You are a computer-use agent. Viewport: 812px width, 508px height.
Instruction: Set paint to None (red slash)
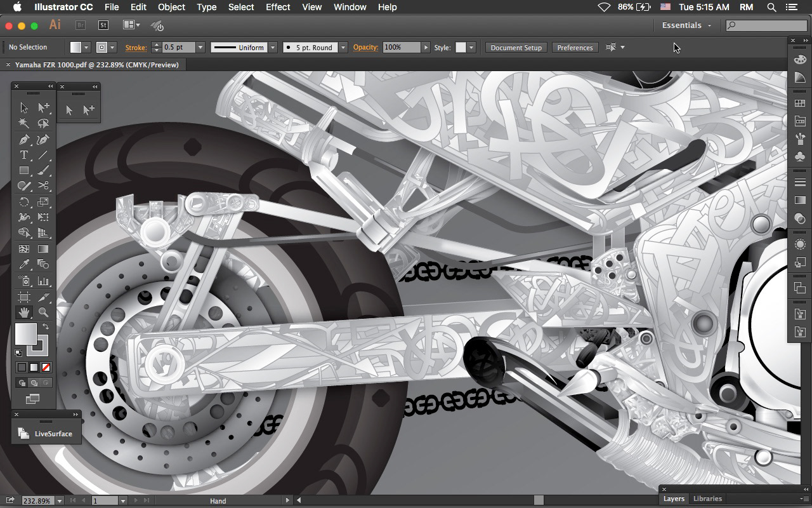46,367
